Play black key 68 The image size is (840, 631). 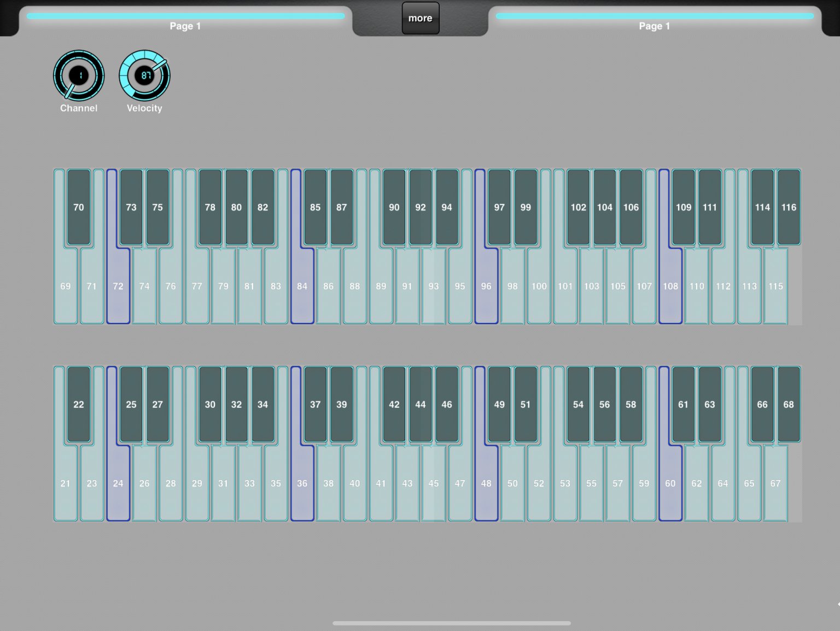tap(789, 404)
